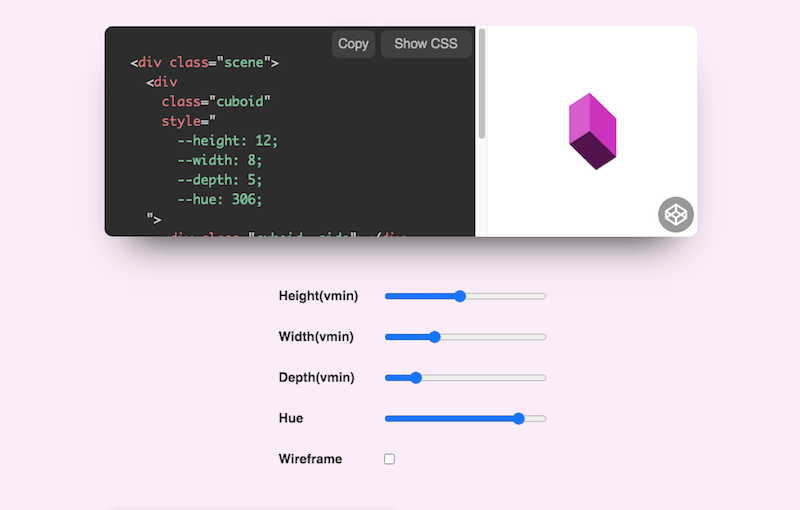This screenshot has width=800, height=510.
Task: Click the Hue slider handle
Action: 518,419
